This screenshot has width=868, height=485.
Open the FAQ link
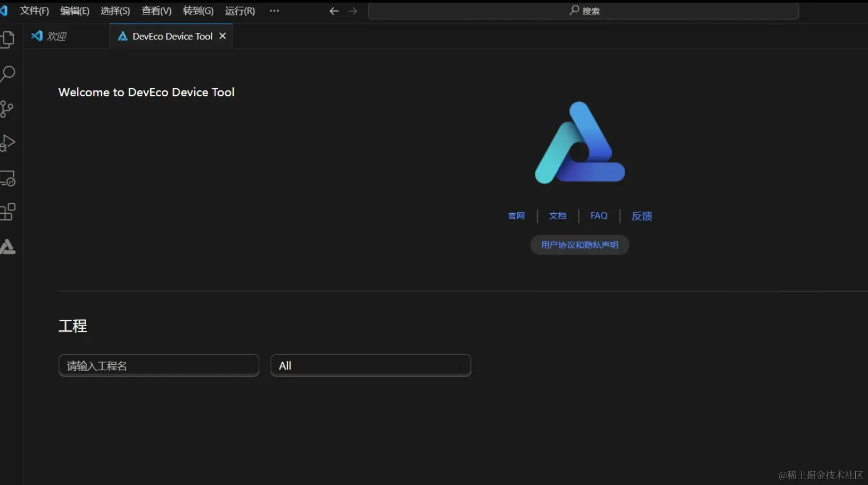[x=599, y=215]
